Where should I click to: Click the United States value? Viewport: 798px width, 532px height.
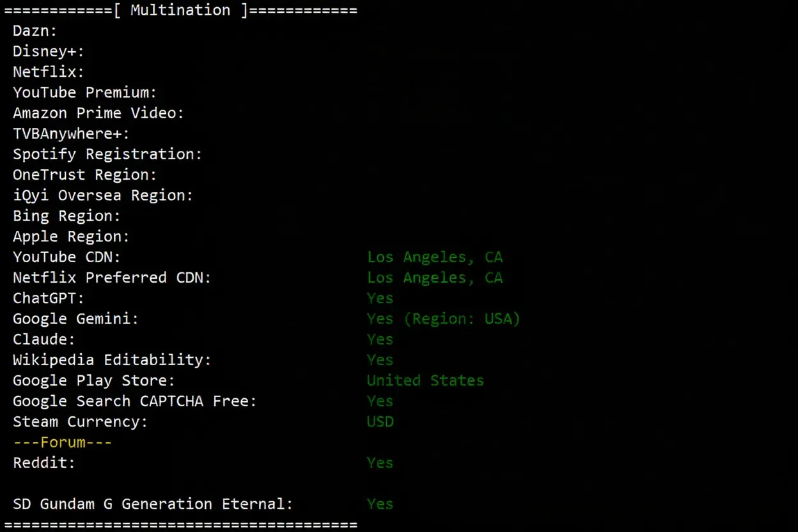425,380
